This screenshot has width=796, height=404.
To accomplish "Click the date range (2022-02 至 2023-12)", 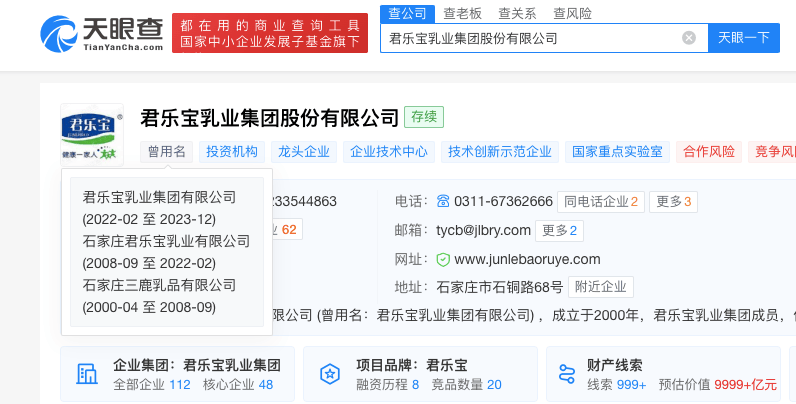I will [149, 219].
